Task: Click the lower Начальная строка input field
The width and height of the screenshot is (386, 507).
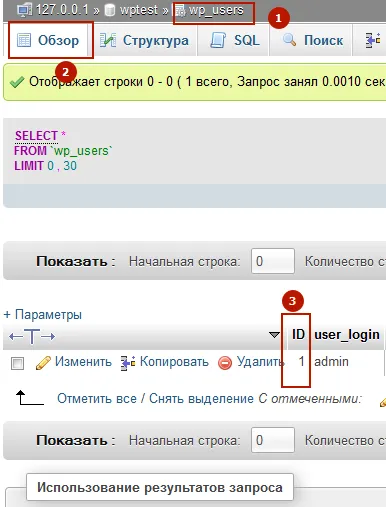Action: (x=273, y=440)
